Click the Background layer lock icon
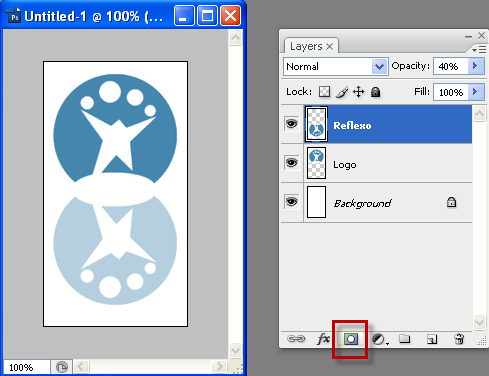 tap(451, 202)
